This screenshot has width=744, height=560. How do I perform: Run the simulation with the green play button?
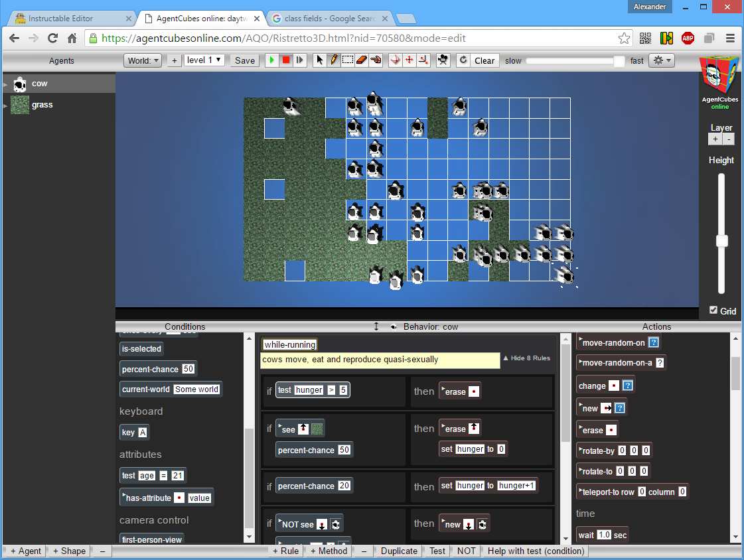[x=272, y=60]
